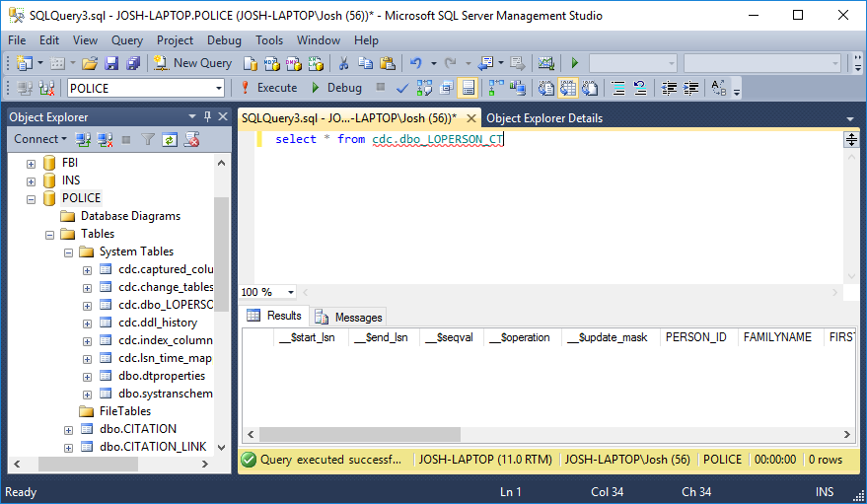This screenshot has width=867, height=504.
Task: Click the results grid horizontal scrollbar thumb
Action: 359,434
